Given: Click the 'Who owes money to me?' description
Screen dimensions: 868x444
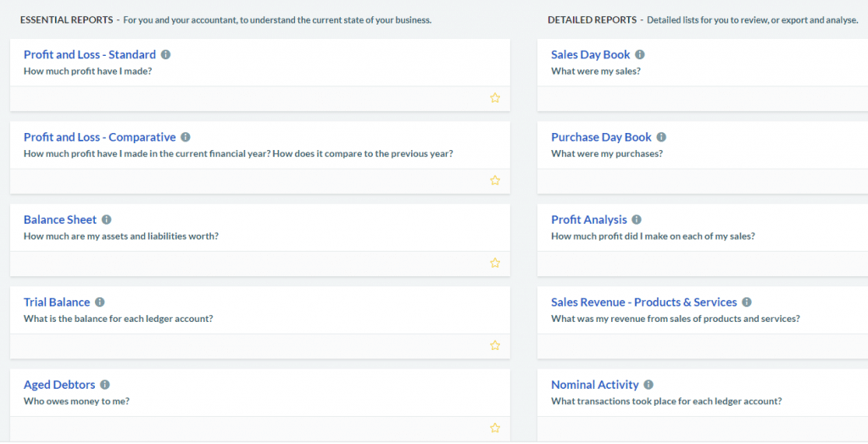Looking at the screenshot, I should [76, 401].
